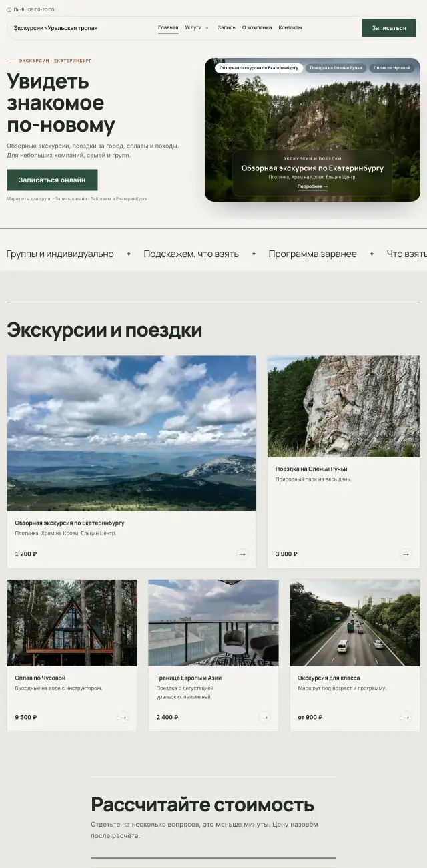The image size is (427, 868).
Task: Click the Граница Европы и Азии card title
Action: point(189,678)
